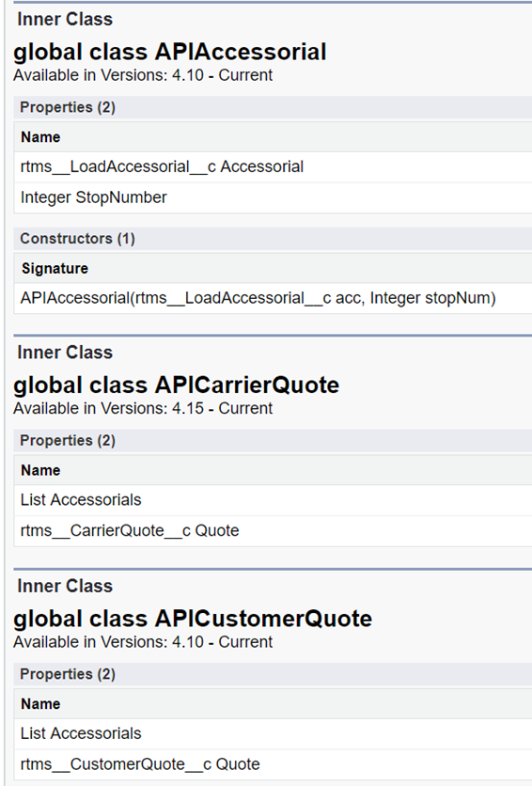Select the APICarrierQuote Properties (2) section header
Image resolution: width=532 pixels, height=786 pixels.
pos(273,441)
